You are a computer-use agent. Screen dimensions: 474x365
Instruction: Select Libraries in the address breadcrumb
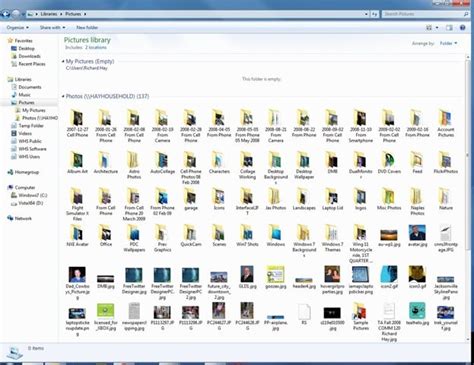click(49, 14)
